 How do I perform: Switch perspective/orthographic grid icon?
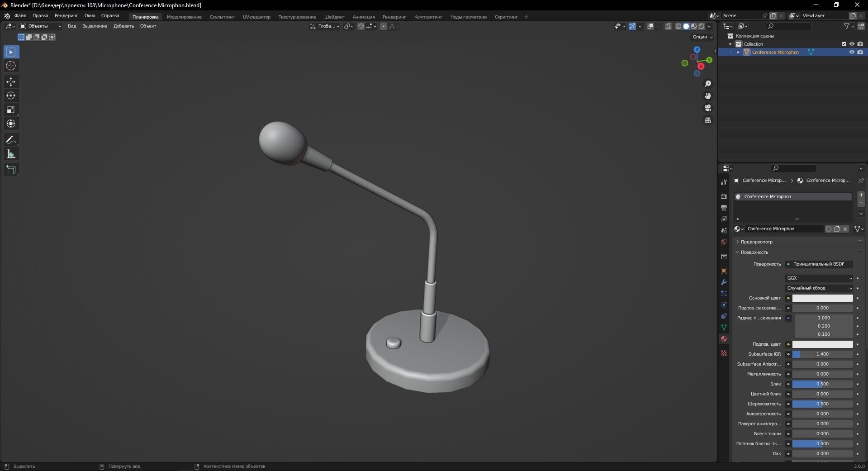tap(708, 120)
